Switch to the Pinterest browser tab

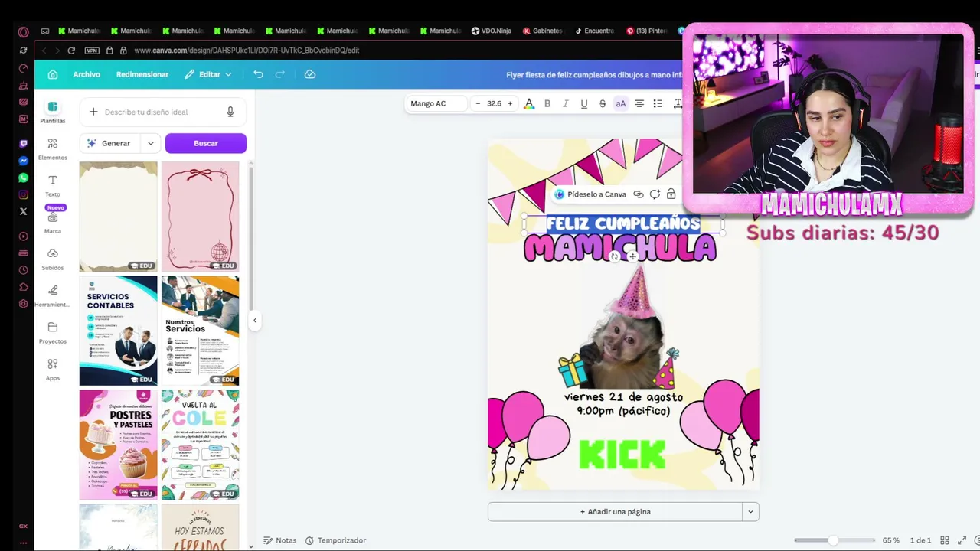(x=647, y=31)
